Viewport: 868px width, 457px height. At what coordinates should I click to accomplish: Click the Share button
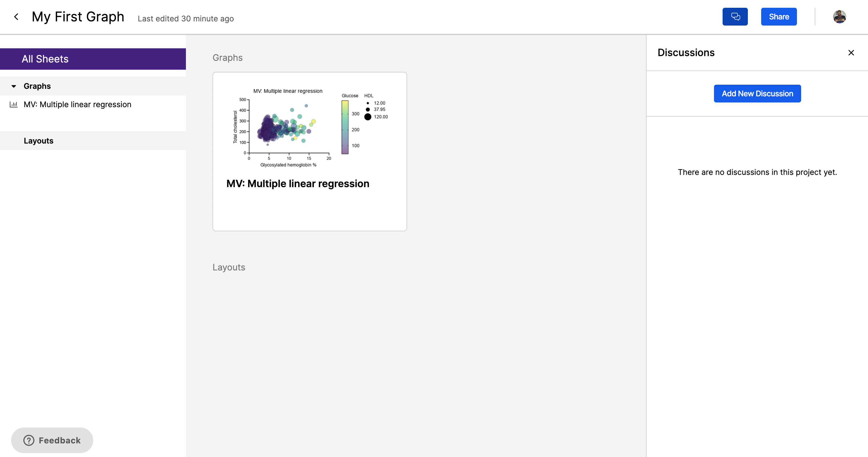779,17
